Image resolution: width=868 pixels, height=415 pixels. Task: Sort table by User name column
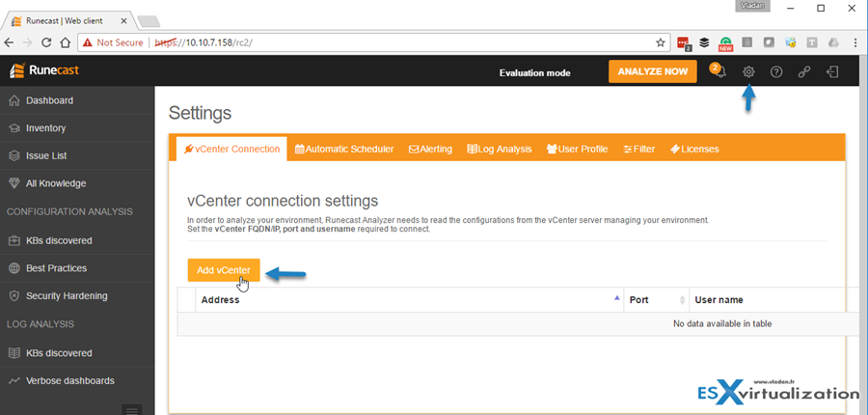tap(775, 300)
